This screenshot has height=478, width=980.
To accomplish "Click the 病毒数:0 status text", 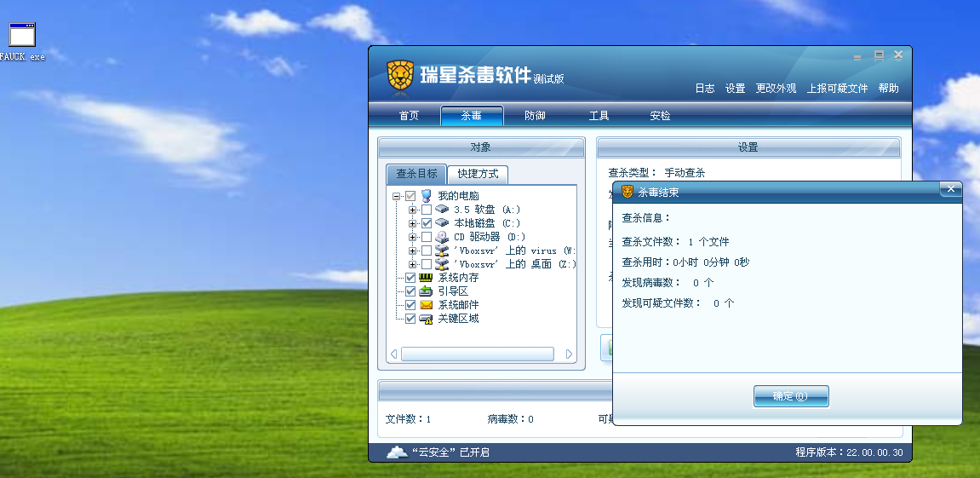I will click(510, 419).
